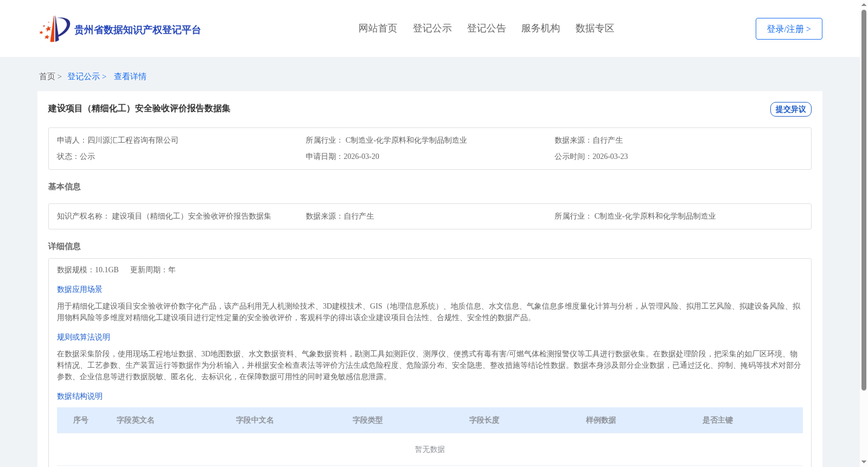Click the 序号 column header
Screen dimensions: 868x467
point(81,420)
